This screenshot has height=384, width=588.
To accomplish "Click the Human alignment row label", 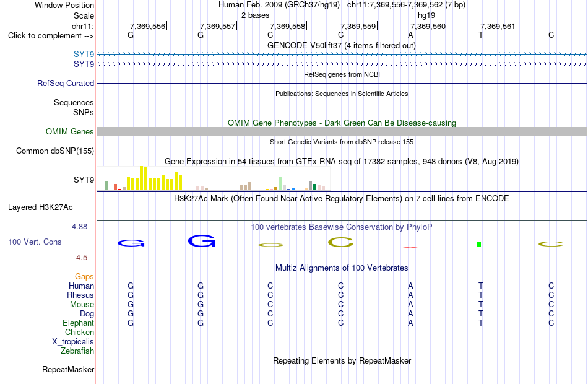I will click(x=81, y=286).
